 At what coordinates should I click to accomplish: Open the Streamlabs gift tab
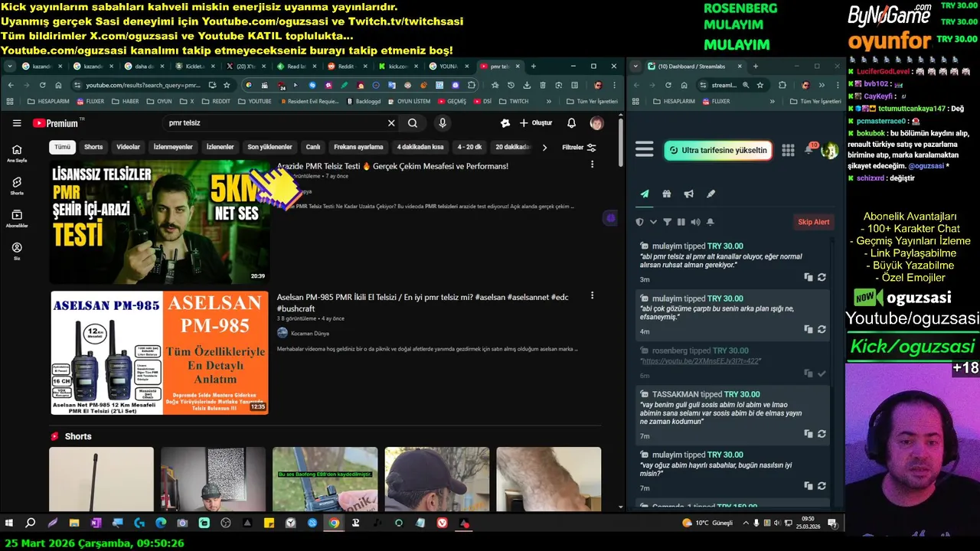click(x=667, y=194)
